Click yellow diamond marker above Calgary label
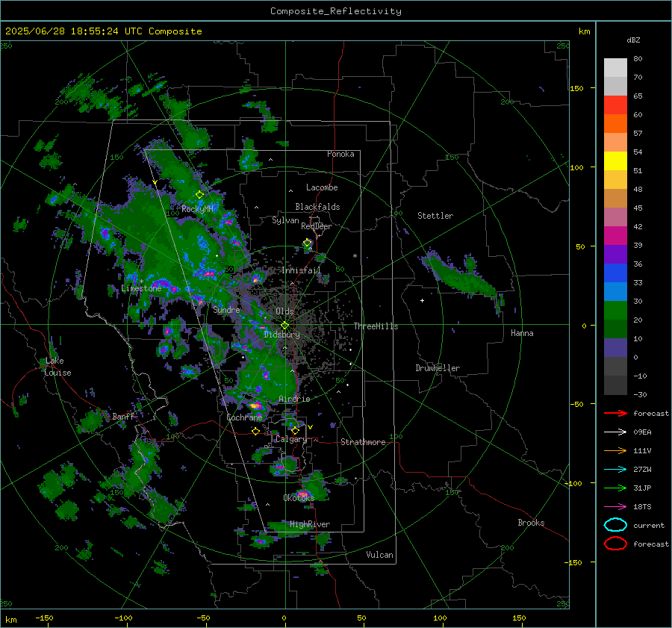Viewport: 672px width, 628px height. 295,430
